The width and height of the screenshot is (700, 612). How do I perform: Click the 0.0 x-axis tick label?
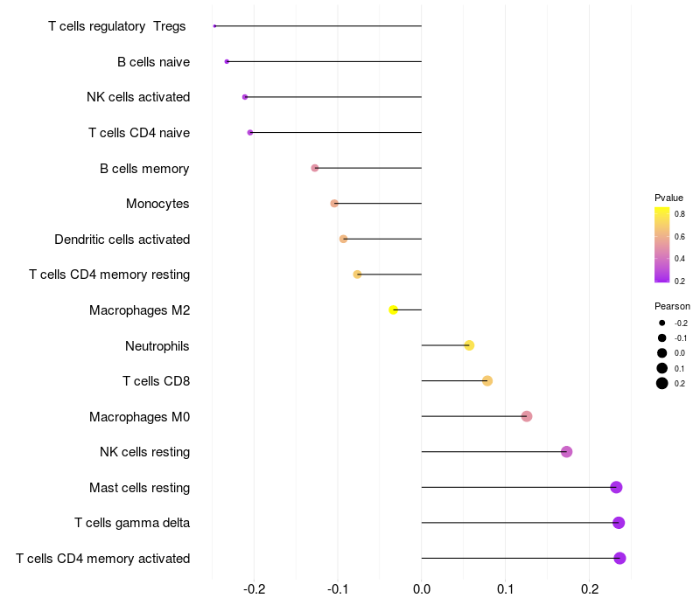click(x=422, y=589)
